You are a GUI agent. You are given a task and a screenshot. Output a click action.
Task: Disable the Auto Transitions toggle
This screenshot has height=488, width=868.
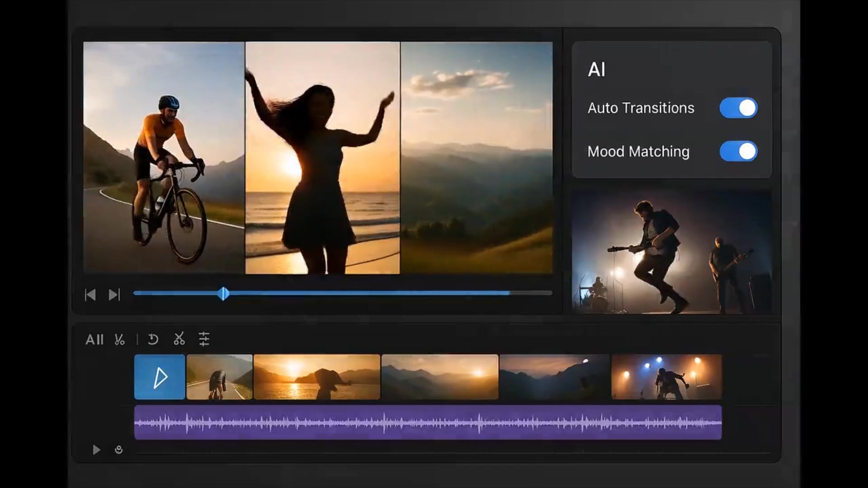[x=738, y=108]
